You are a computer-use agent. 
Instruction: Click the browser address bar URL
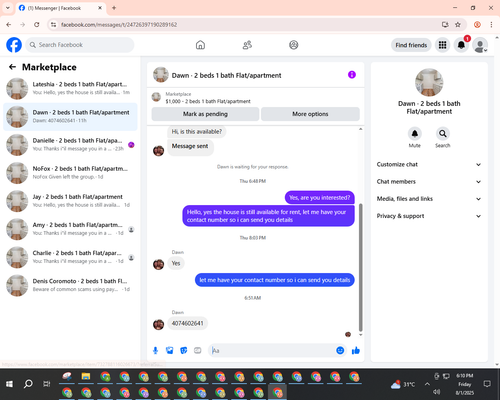pos(119,25)
